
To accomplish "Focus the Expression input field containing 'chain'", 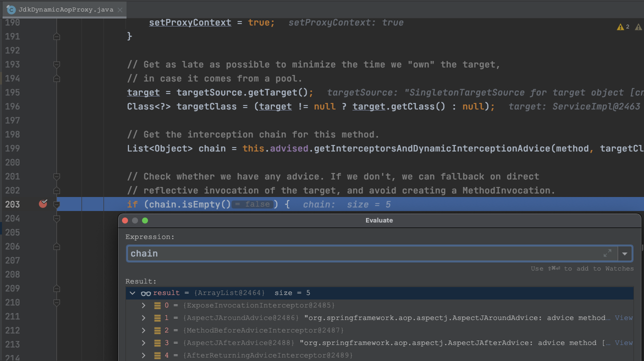I will pos(372,253).
